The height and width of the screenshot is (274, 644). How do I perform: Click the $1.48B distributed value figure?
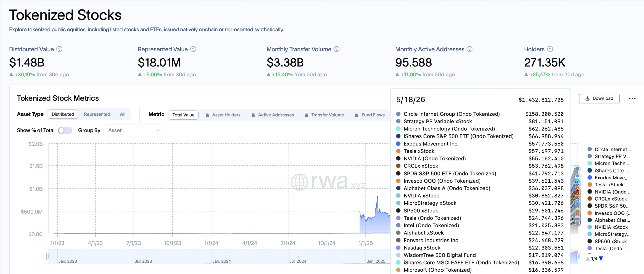(27, 62)
